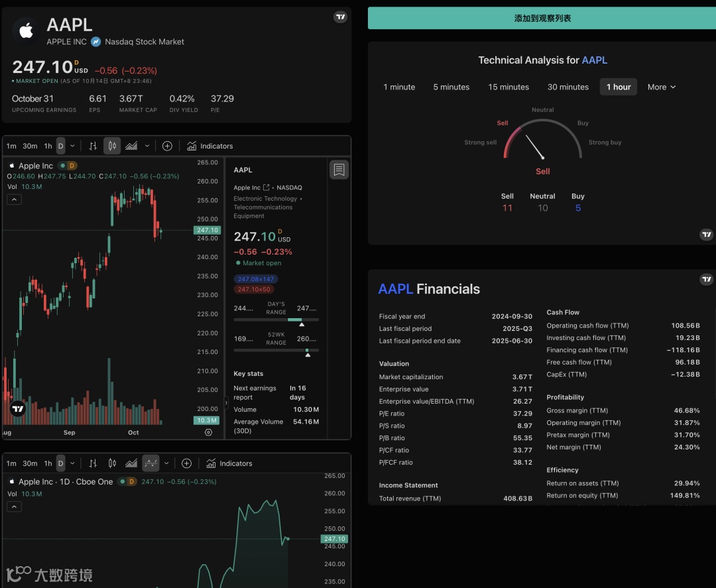This screenshot has width=716, height=588.
Task: Collapse the lower chart legend with the chevron
Action: click(x=14, y=506)
